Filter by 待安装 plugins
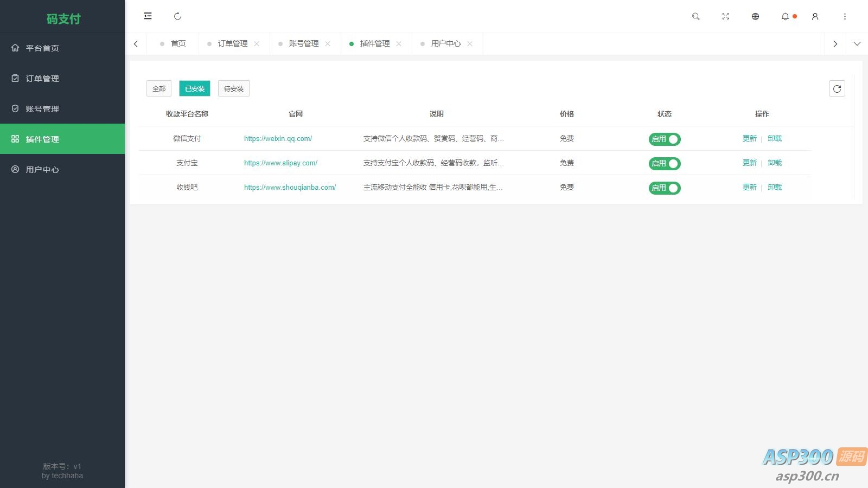 click(x=234, y=88)
